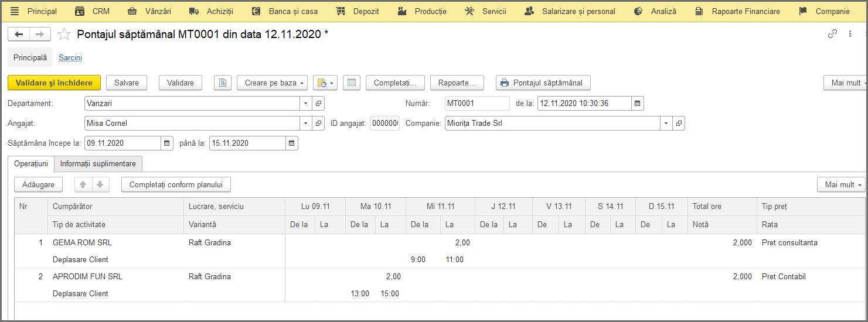Screen dimensions: 868x322
Task: Open document movements report icon
Action: 223,83
